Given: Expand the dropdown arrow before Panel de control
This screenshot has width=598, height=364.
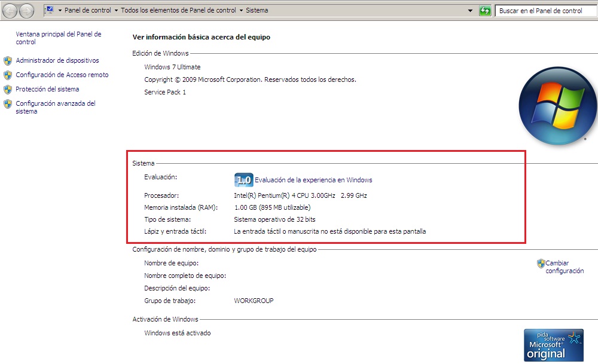Looking at the screenshot, I should pyautogui.click(x=60, y=11).
